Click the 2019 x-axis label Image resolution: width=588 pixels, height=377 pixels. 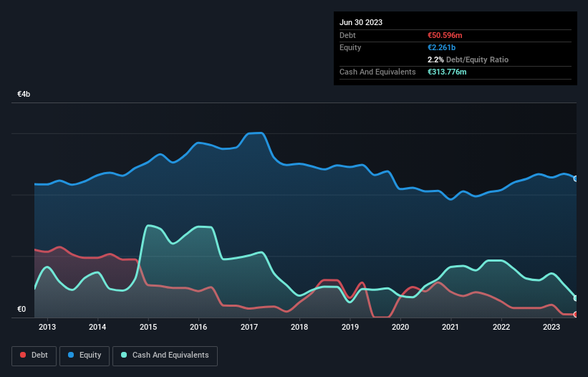[x=350, y=327]
